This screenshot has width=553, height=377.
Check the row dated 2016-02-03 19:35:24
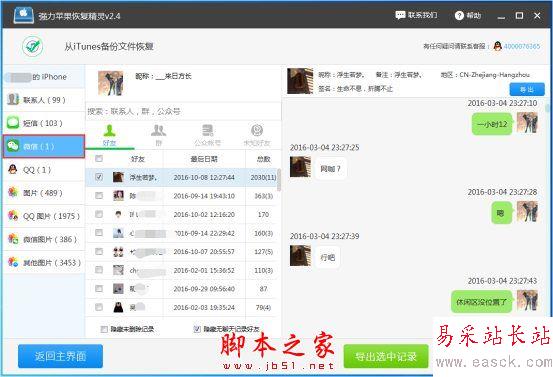[x=99, y=308]
